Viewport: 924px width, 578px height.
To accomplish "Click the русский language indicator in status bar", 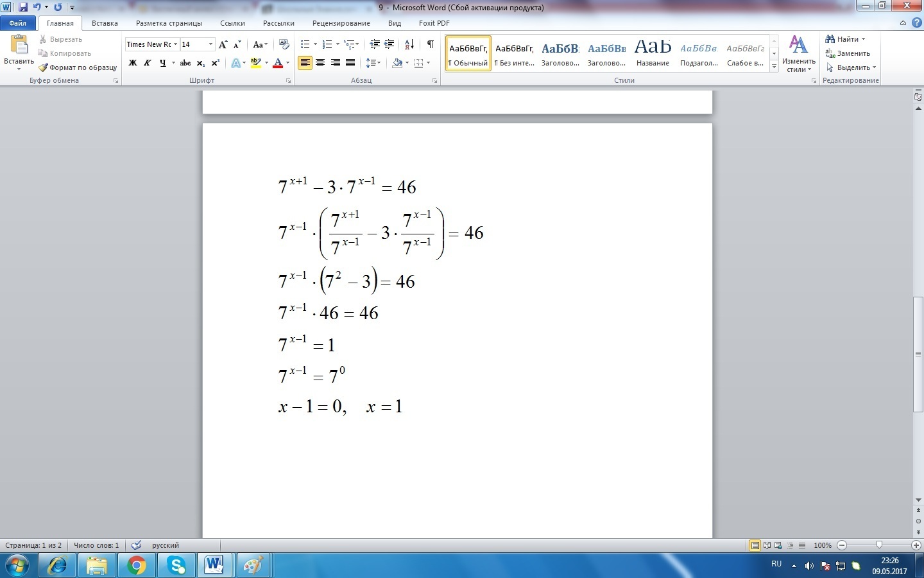I will [166, 545].
